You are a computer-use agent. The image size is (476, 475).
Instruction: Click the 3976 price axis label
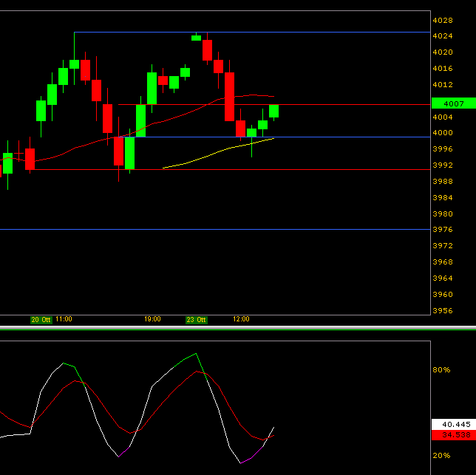click(x=442, y=229)
